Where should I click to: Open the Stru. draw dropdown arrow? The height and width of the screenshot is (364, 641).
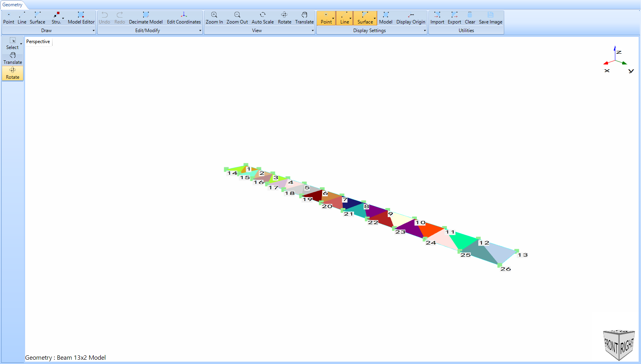tap(63, 18)
